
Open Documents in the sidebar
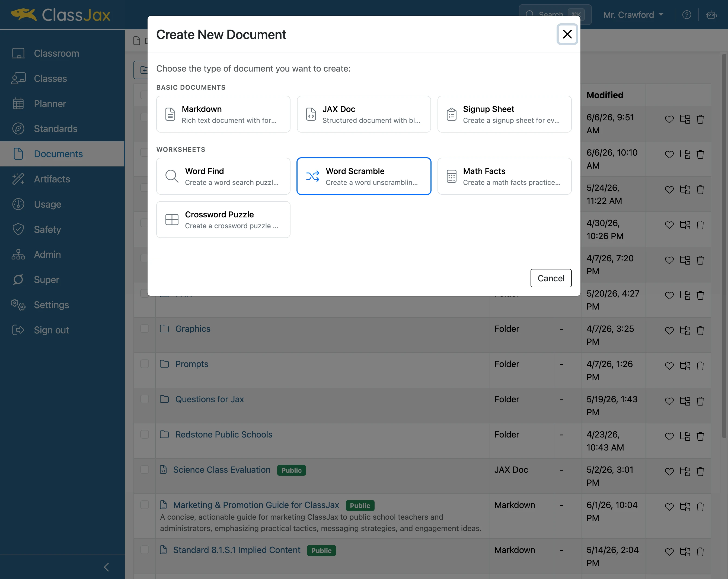point(62,154)
